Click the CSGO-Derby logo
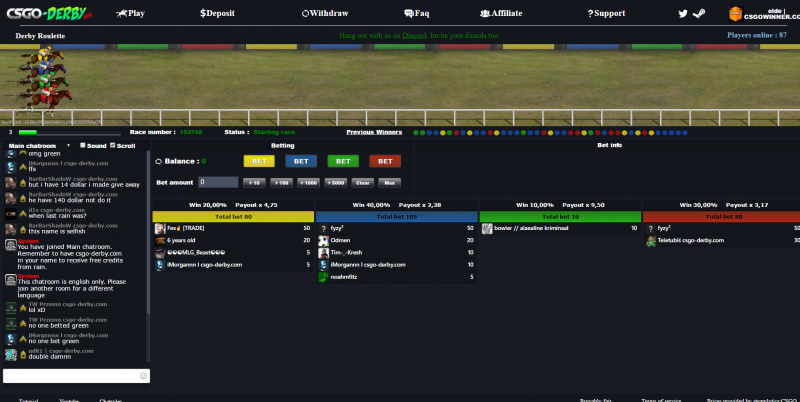This screenshot has width=800, height=402. coord(49,13)
